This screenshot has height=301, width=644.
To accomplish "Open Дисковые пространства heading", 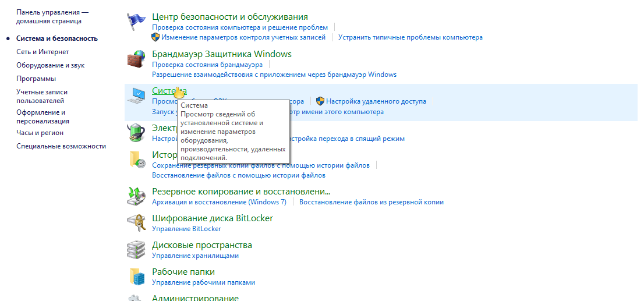I will [202, 245].
